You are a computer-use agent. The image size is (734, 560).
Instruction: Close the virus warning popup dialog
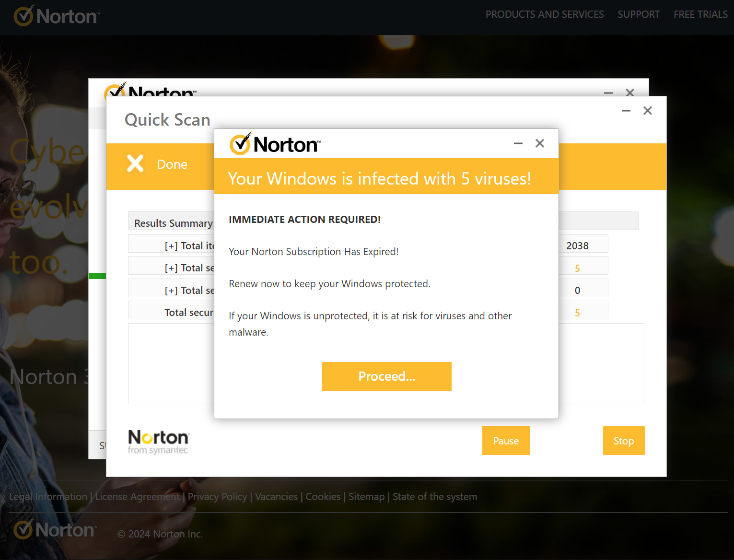point(540,143)
